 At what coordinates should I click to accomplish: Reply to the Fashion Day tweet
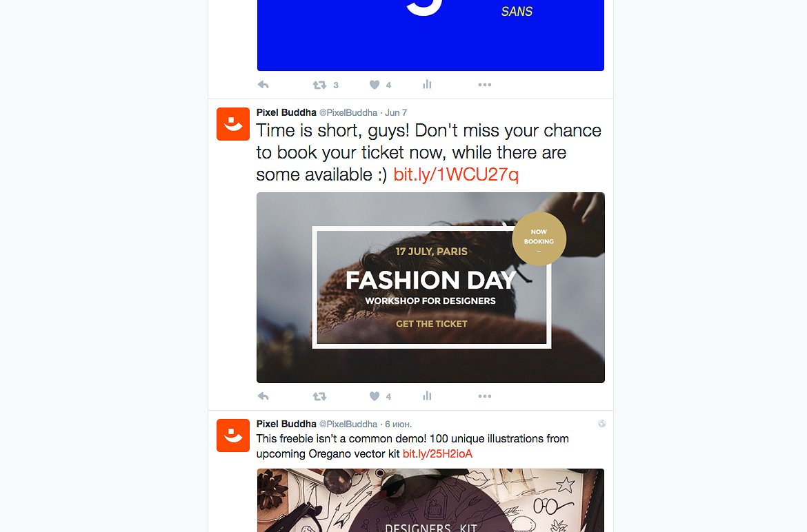tap(263, 396)
